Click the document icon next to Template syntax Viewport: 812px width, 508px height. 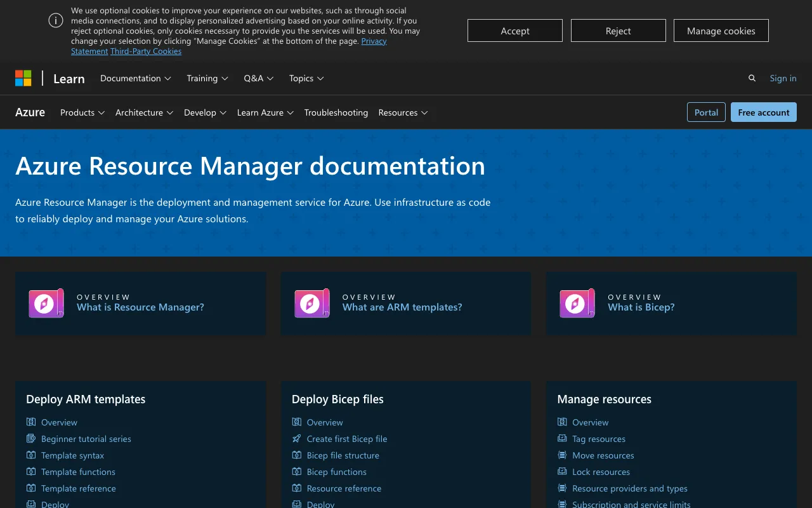tap(30, 455)
